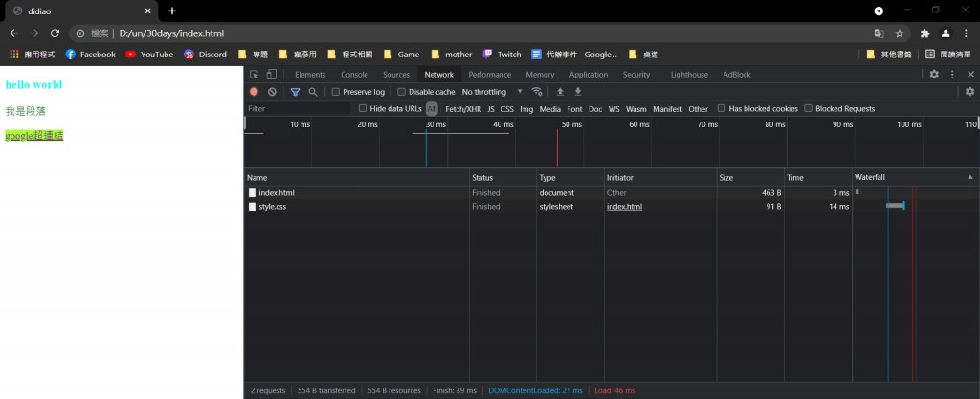Open the YouTube bookmark
980x399 pixels.
tap(149, 55)
